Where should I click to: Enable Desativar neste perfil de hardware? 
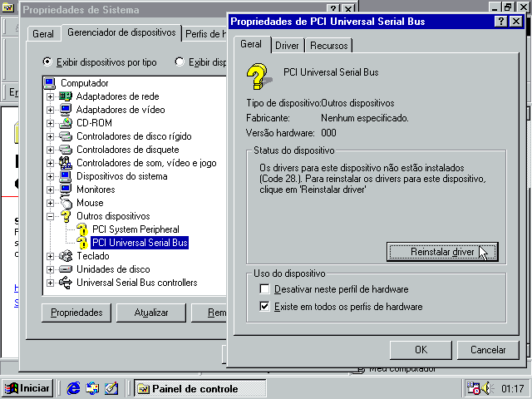(x=265, y=289)
